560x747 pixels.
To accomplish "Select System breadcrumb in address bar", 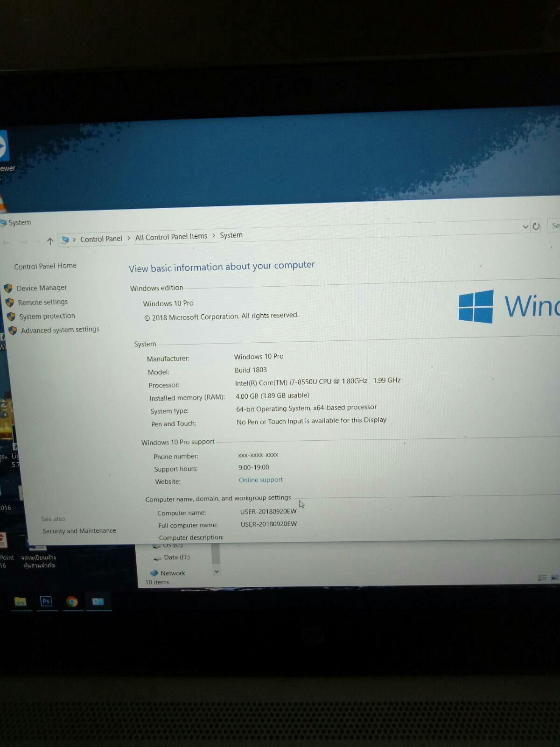I will click(x=231, y=235).
